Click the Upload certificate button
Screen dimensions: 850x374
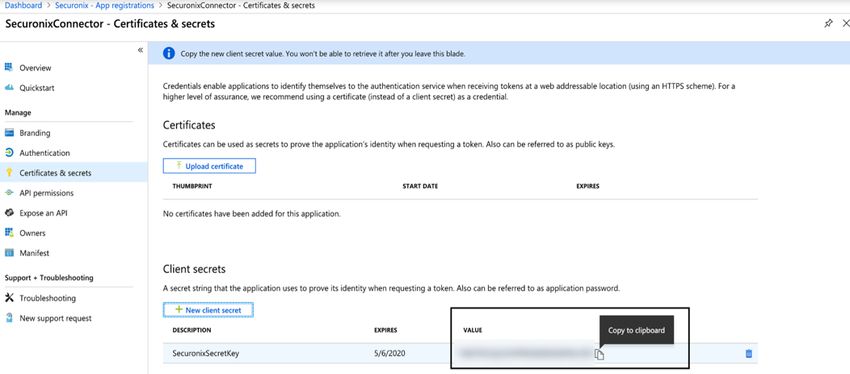[209, 166]
